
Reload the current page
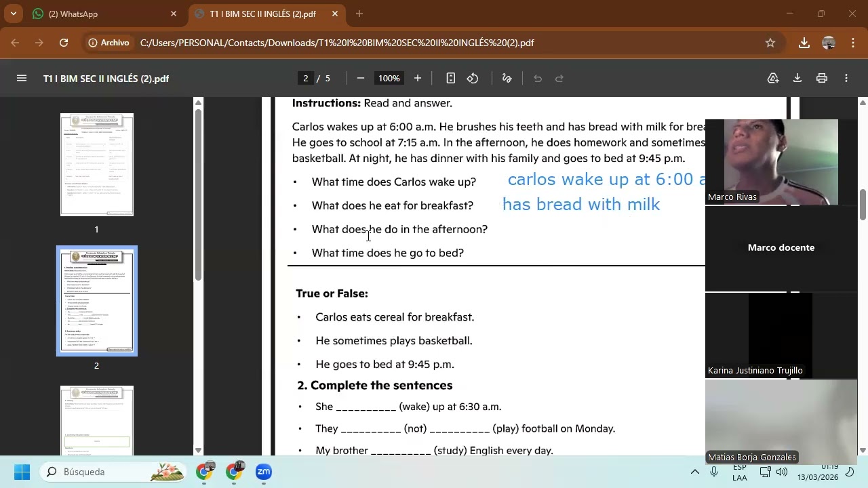click(64, 43)
